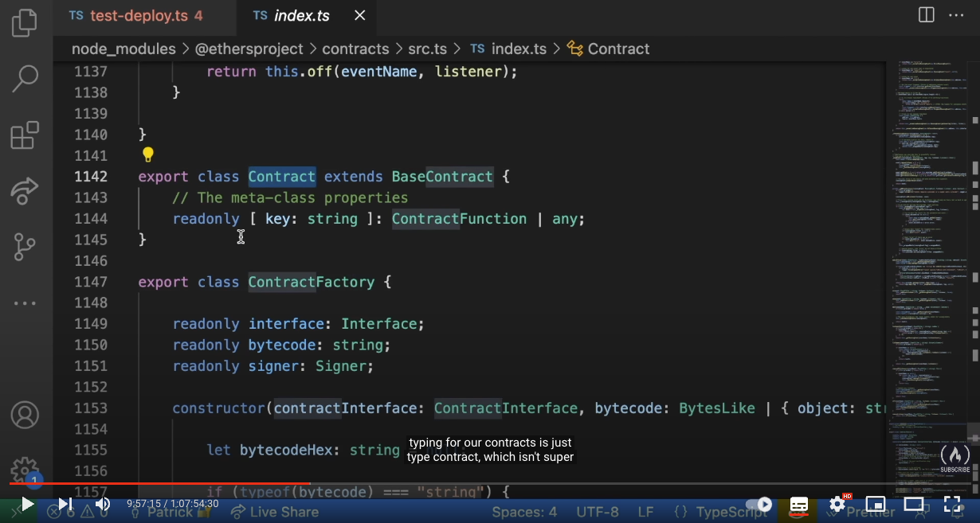
Task: Click index.ts in the breadcrumb
Action: coord(519,49)
